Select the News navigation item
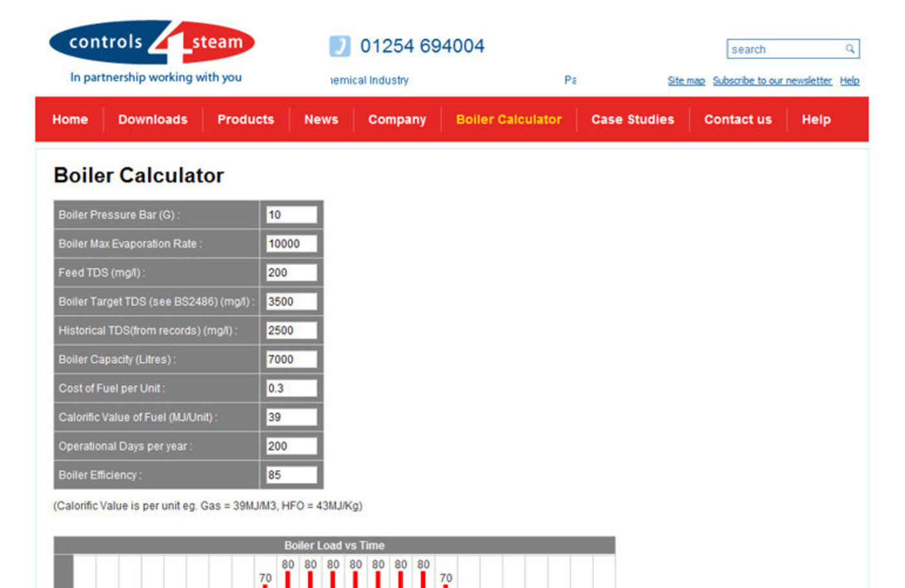905x588 pixels. [321, 120]
